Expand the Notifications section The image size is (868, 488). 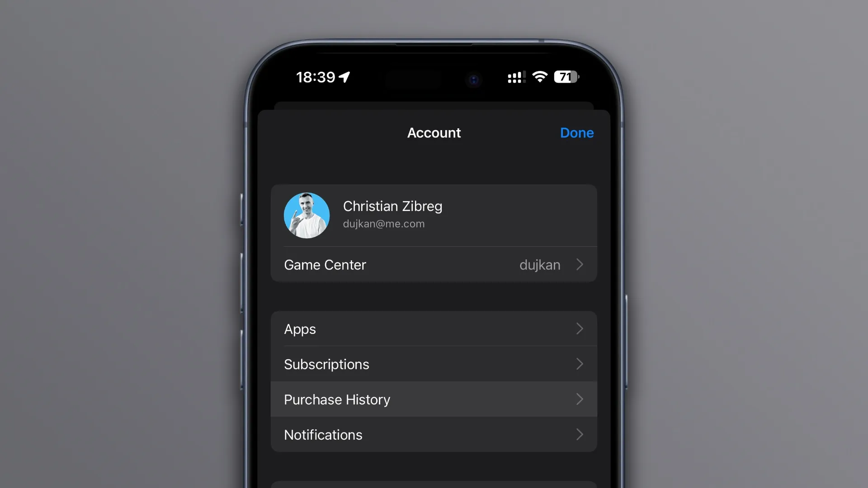(434, 434)
